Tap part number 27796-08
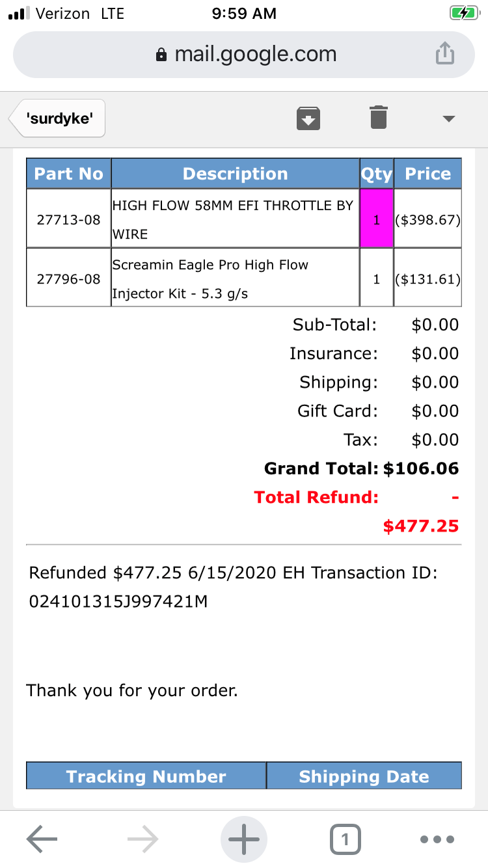The height and width of the screenshot is (868, 488). [68, 279]
